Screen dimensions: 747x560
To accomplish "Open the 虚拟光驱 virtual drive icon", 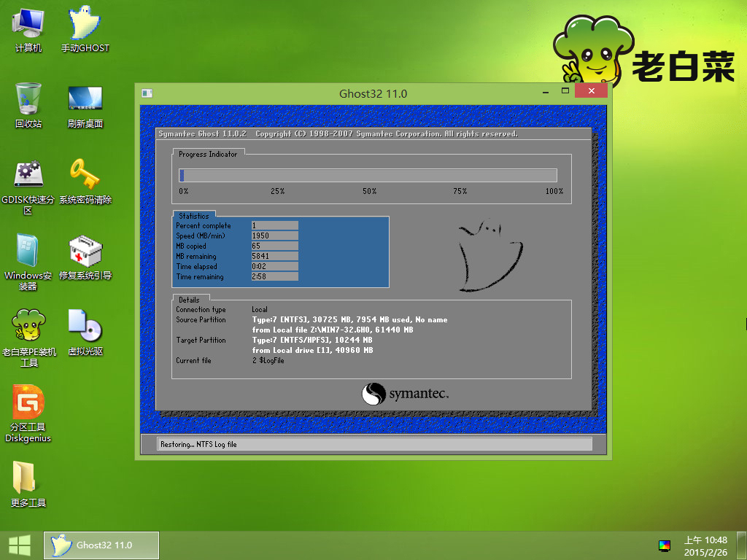I will coord(85,332).
